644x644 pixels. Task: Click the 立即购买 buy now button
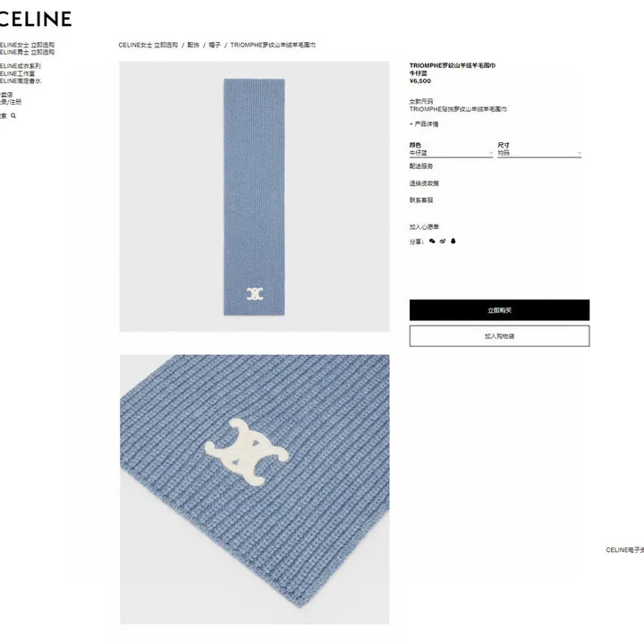pos(499,310)
